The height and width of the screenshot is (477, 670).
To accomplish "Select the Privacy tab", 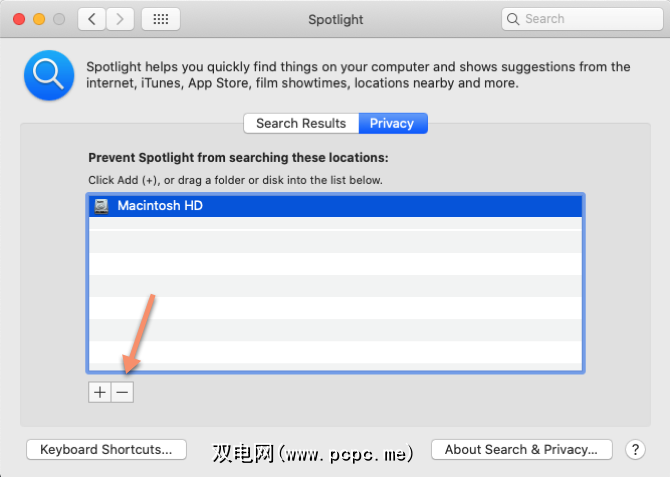I will click(392, 123).
